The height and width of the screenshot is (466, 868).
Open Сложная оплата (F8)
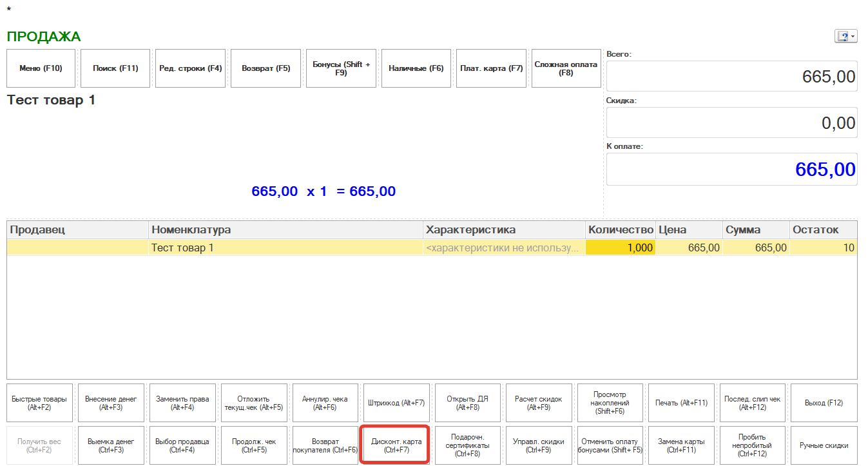point(566,68)
